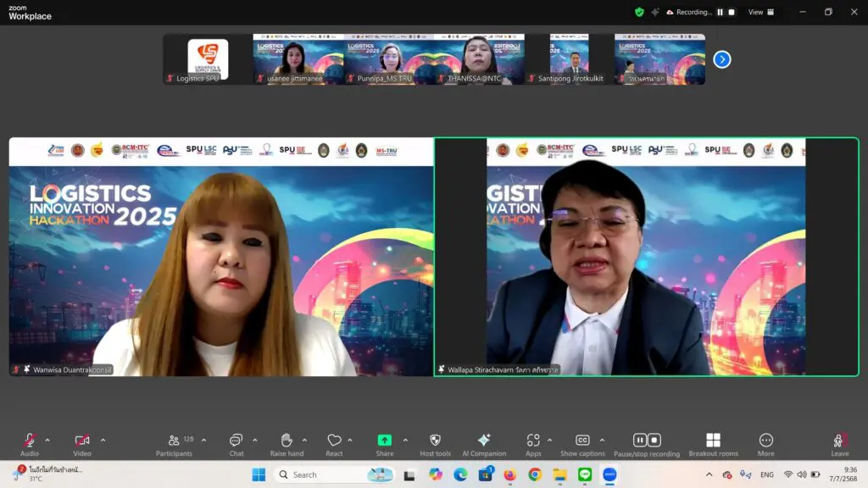Image resolution: width=868 pixels, height=488 pixels.
Task: Click the ENG language indicator
Action: pyautogui.click(x=766, y=474)
